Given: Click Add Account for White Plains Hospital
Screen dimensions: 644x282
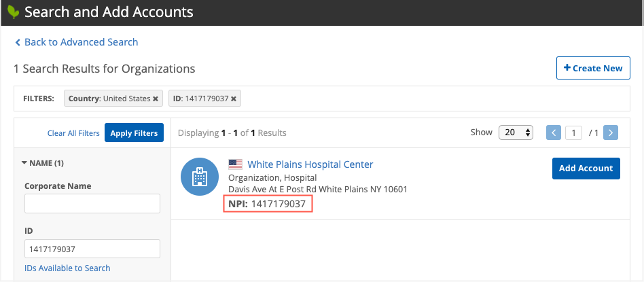Looking at the screenshot, I should (586, 169).
